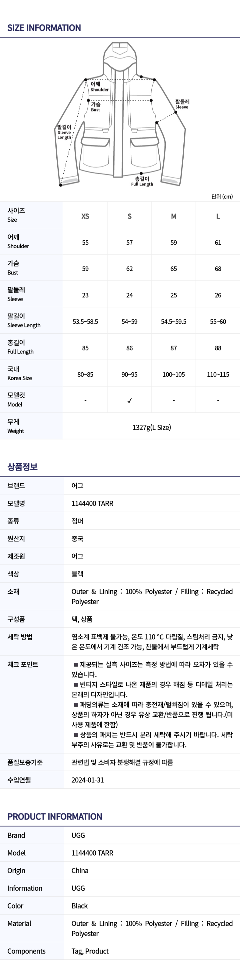Select the M size column header
The image size is (240, 980).
click(x=174, y=216)
